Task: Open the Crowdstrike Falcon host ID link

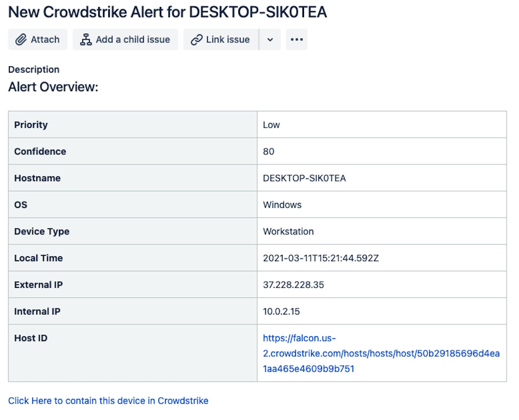Action: coord(381,353)
